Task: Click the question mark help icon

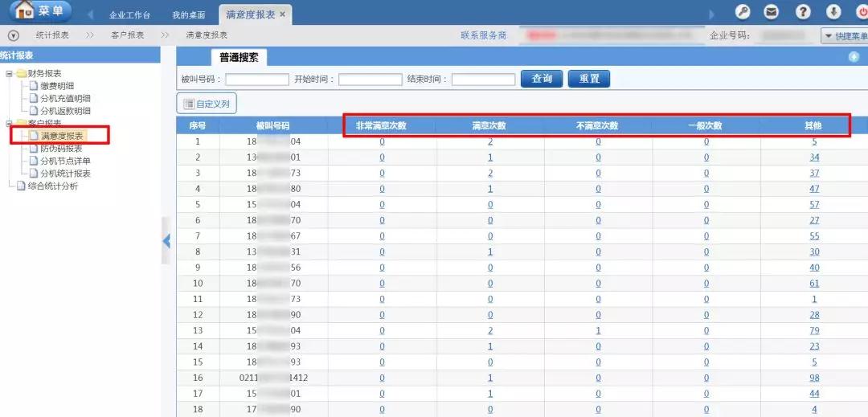Action: (803, 12)
